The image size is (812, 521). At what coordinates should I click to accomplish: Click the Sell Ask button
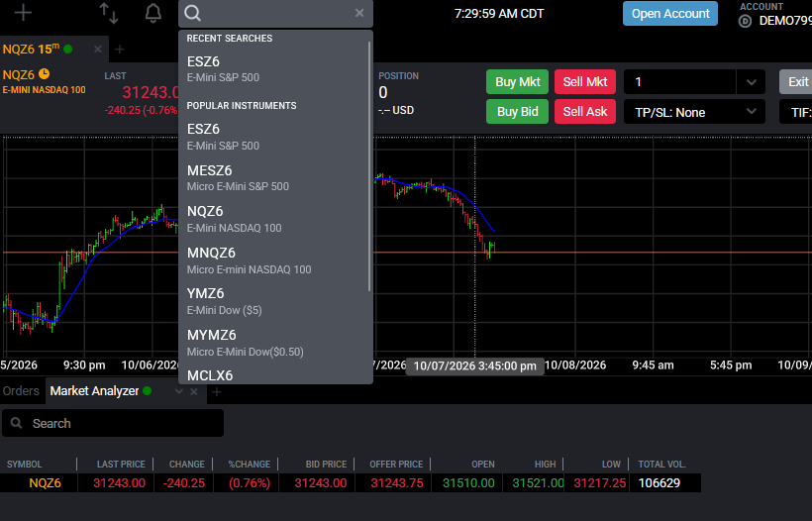(585, 111)
